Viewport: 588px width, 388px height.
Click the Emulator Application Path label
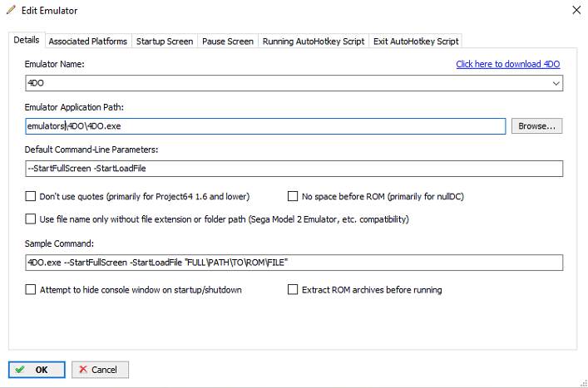point(74,107)
